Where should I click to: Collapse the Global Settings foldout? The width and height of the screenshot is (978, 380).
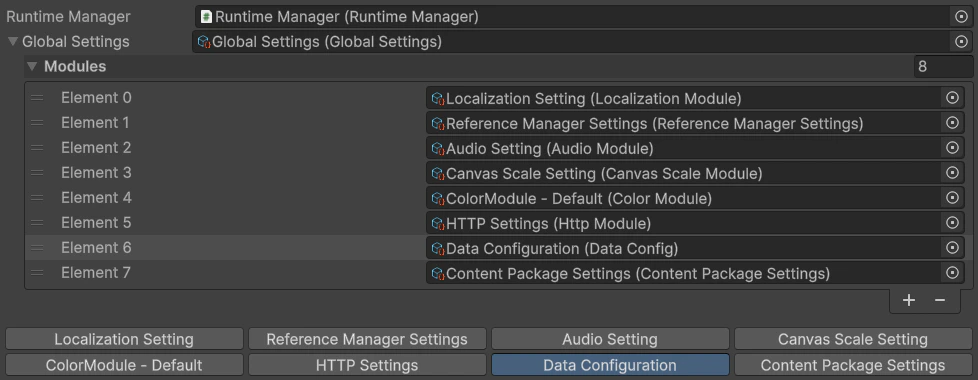[x=12, y=42]
